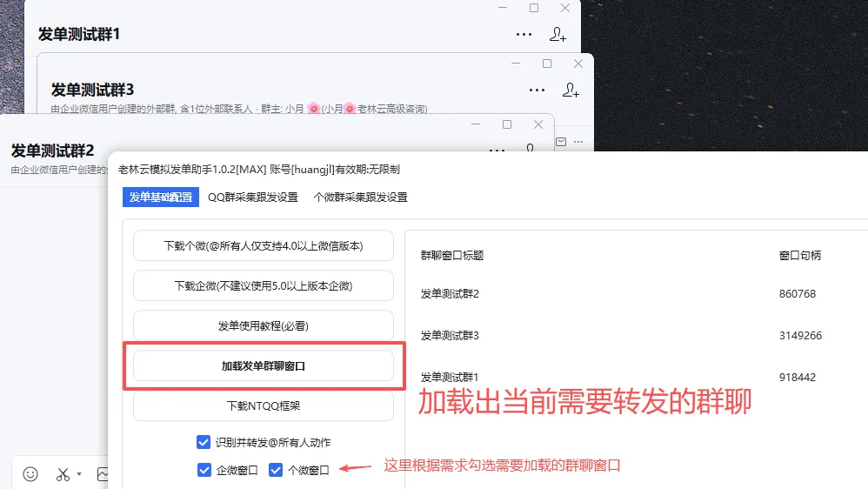Open QQ群采集跟发设置 tab
868x489 pixels.
coord(253,198)
